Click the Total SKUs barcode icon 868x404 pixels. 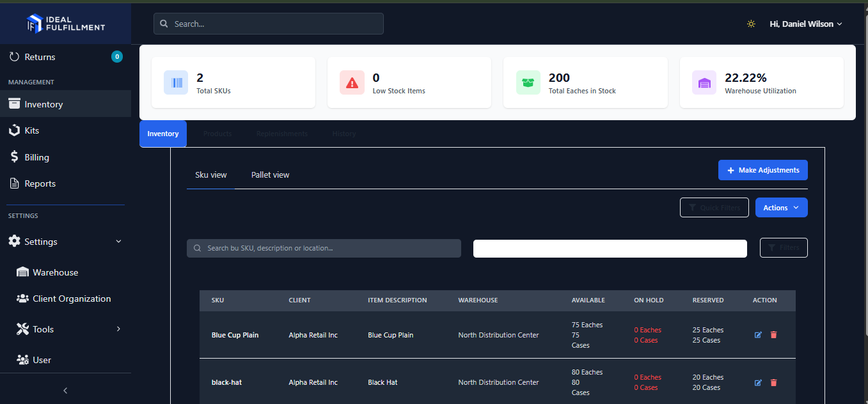pos(176,82)
